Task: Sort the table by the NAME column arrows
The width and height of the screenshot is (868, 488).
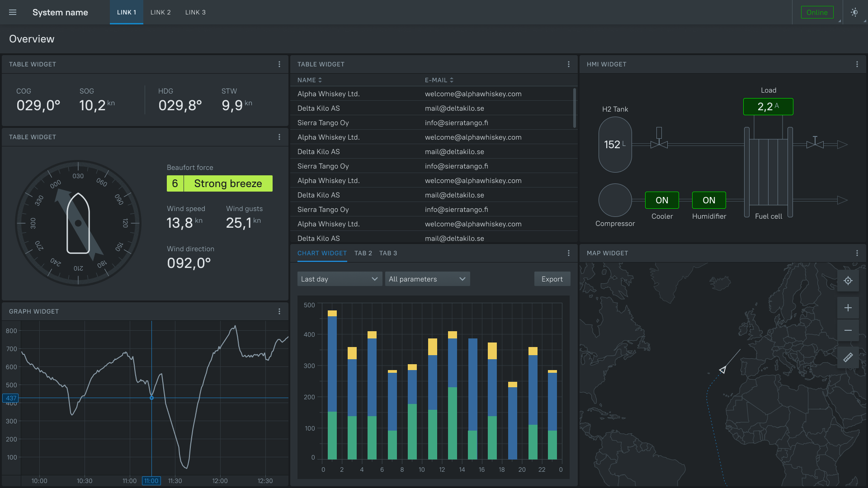Action: 320,80
